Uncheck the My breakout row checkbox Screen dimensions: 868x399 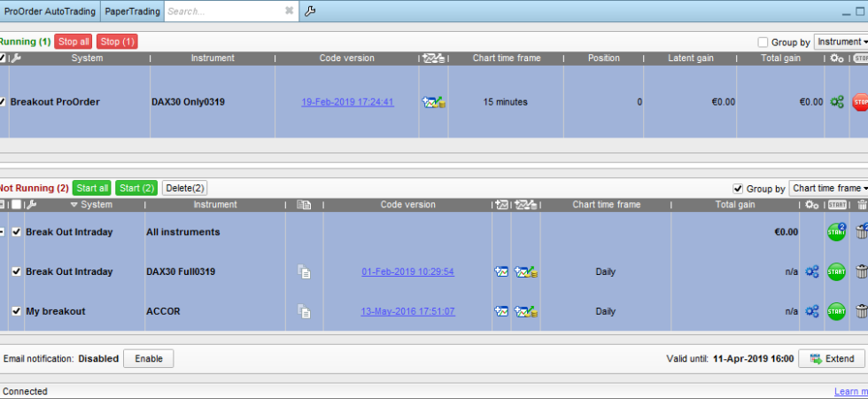[x=17, y=311]
